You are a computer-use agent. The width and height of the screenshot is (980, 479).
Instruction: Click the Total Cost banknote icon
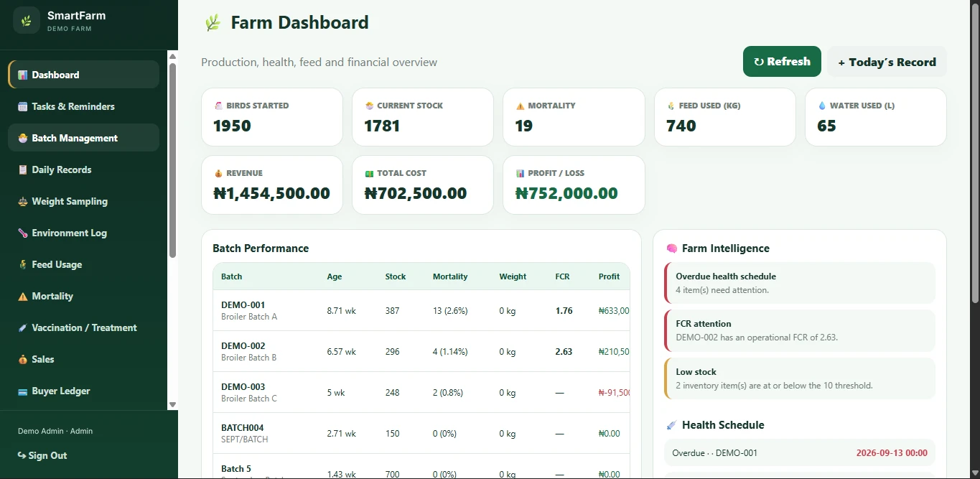(x=369, y=173)
